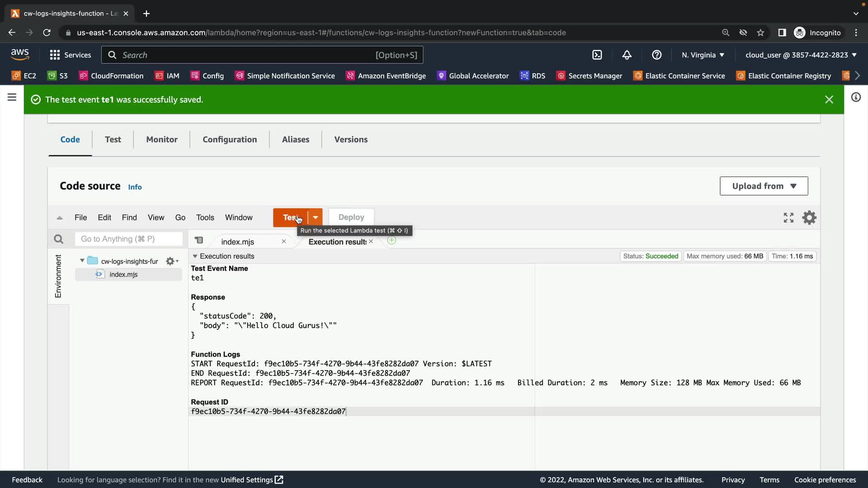Collapse the Execution results section
Image resolution: width=868 pixels, height=488 pixels.
[x=195, y=256]
